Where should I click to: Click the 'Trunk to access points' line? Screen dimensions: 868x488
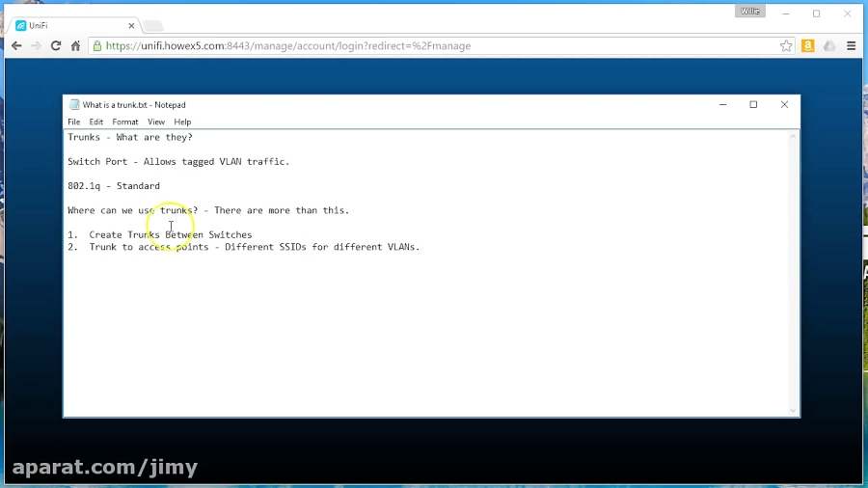(x=244, y=247)
